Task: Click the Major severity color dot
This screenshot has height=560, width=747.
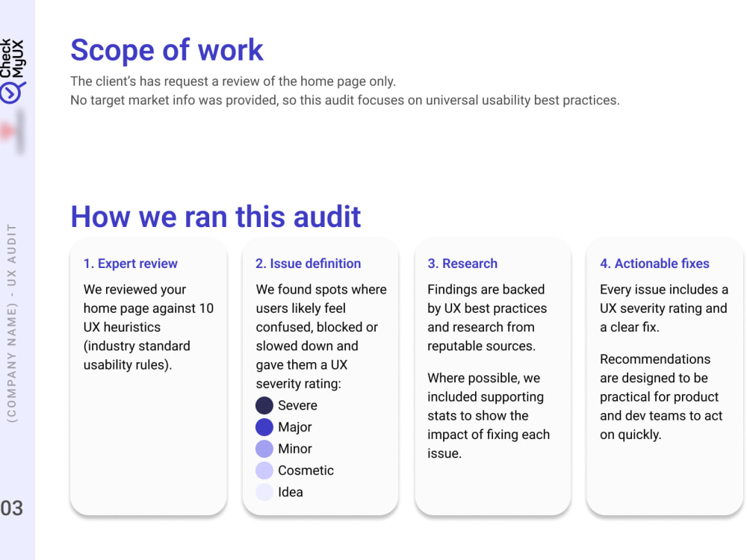Action: [264, 427]
